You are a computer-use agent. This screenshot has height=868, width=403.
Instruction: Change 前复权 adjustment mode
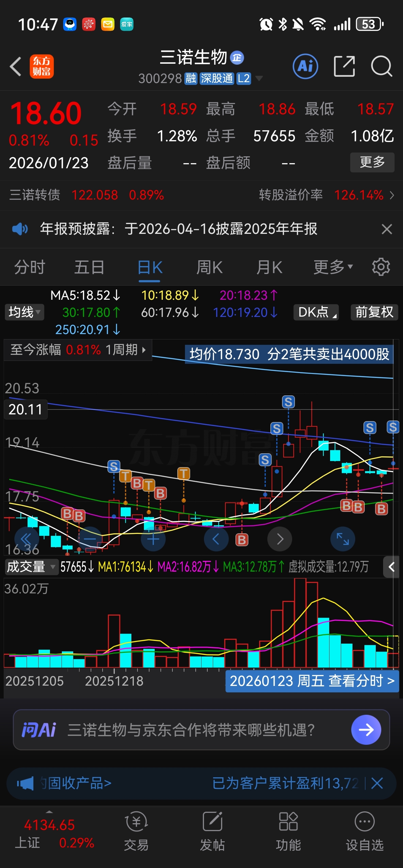374,312
